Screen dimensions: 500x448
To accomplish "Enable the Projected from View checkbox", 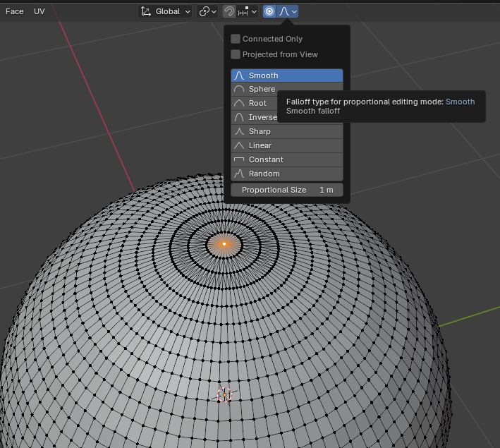I will pyautogui.click(x=236, y=54).
